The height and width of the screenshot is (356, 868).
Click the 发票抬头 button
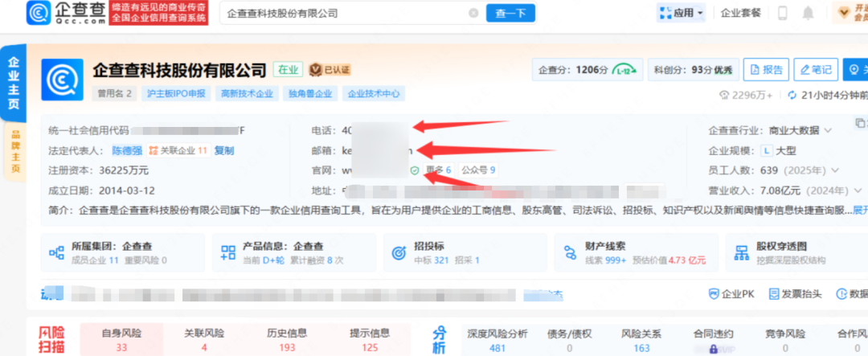coord(794,294)
